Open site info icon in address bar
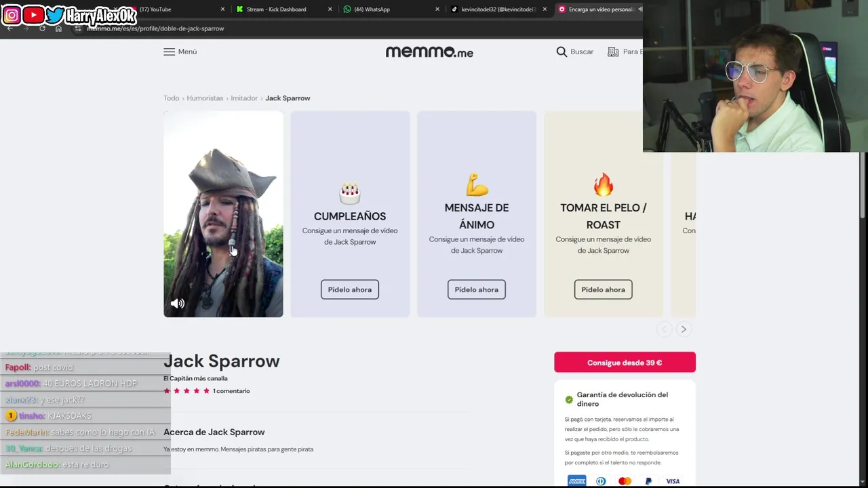This screenshot has width=868, height=488. [x=78, y=28]
